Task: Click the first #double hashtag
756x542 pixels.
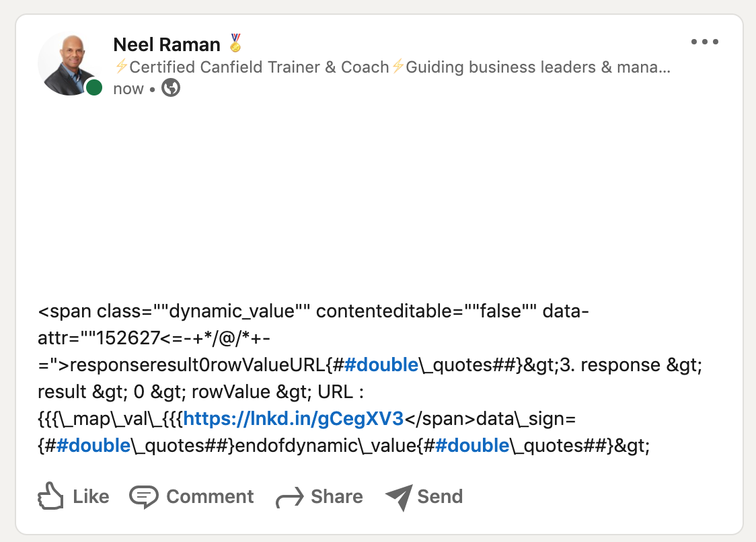Action: [381, 365]
